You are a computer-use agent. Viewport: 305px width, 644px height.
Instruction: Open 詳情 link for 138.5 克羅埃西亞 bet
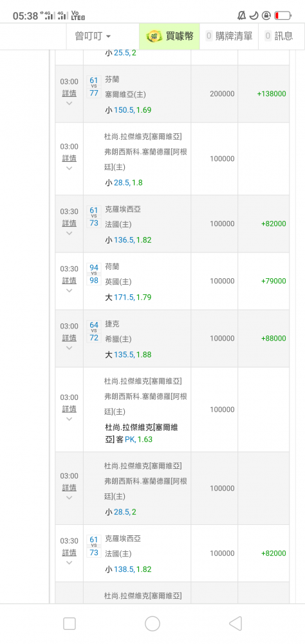point(69,553)
